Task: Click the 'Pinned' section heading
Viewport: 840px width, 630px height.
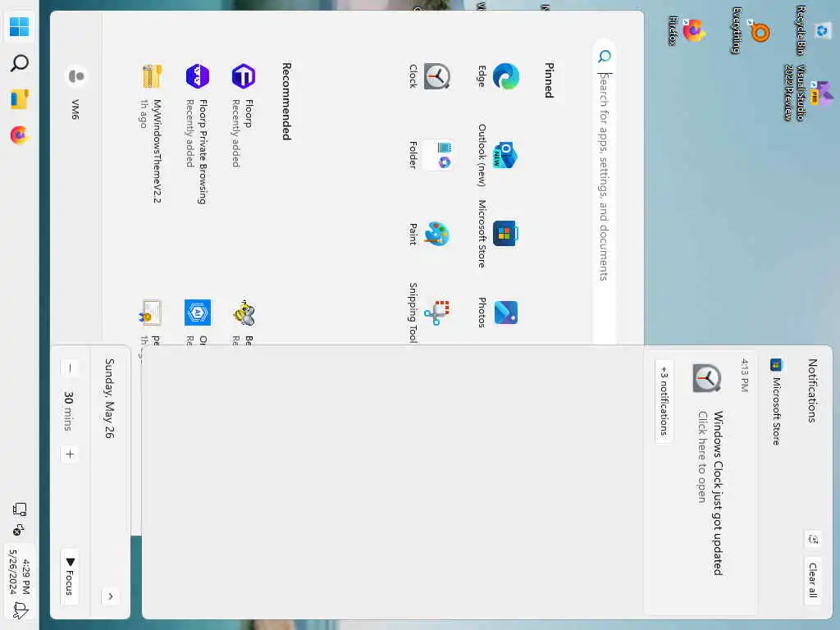Action: click(x=549, y=80)
